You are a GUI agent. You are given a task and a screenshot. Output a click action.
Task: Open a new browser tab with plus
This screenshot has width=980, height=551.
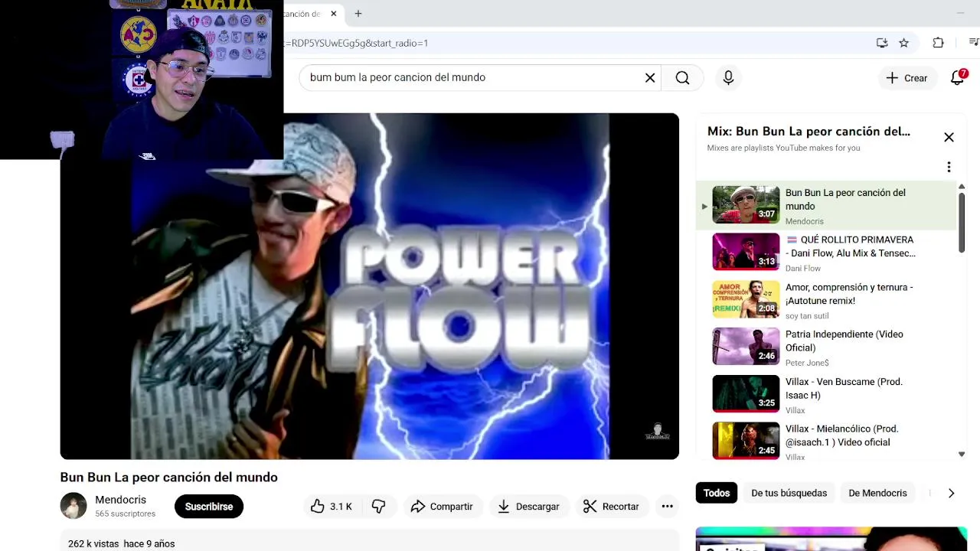pos(358,13)
